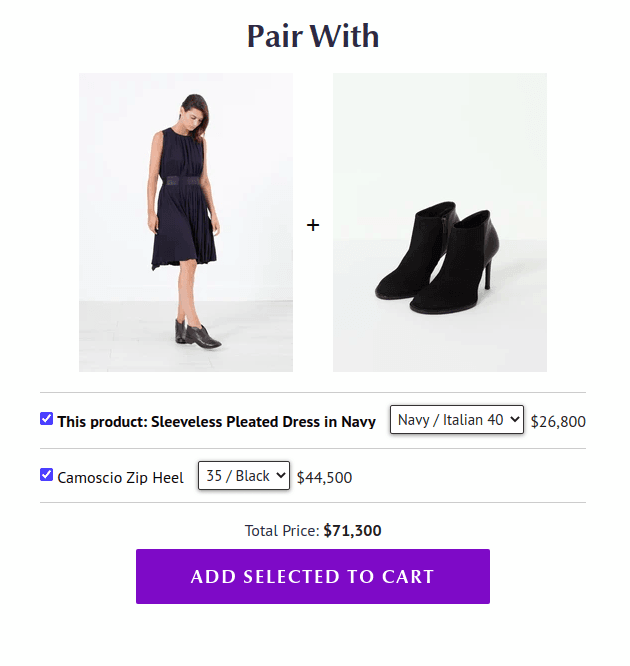This screenshot has width=630, height=666.
Task: Uncheck the Sleeveless Pleated Dress checkbox
Action: (x=47, y=419)
